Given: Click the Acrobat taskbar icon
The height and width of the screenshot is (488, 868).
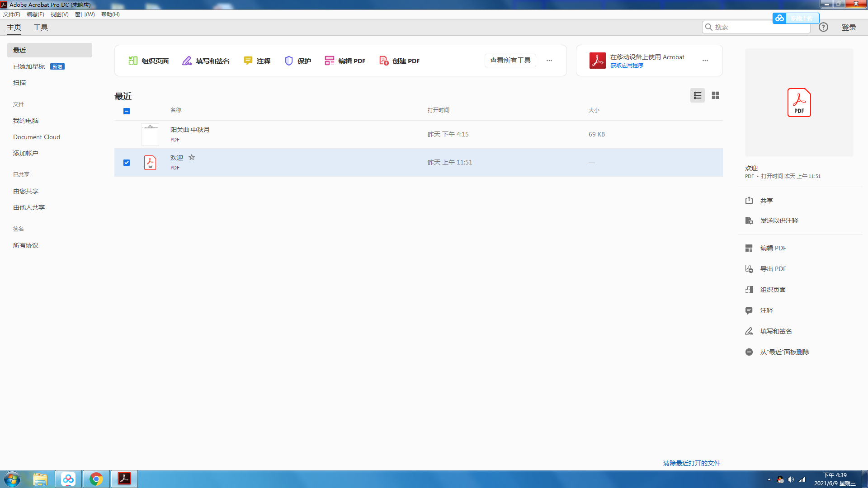Looking at the screenshot, I should [124, 479].
